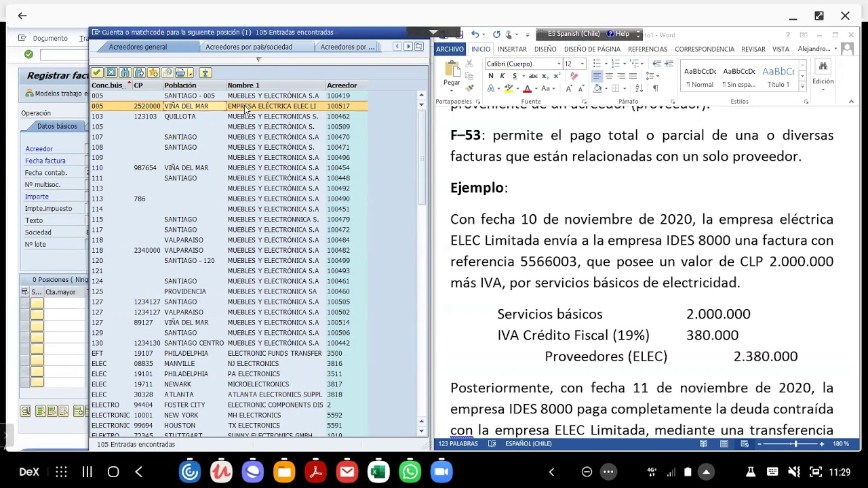This screenshot has width=868, height=488.
Task: Open the INSERTAR ribbon tab
Action: point(512,49)
